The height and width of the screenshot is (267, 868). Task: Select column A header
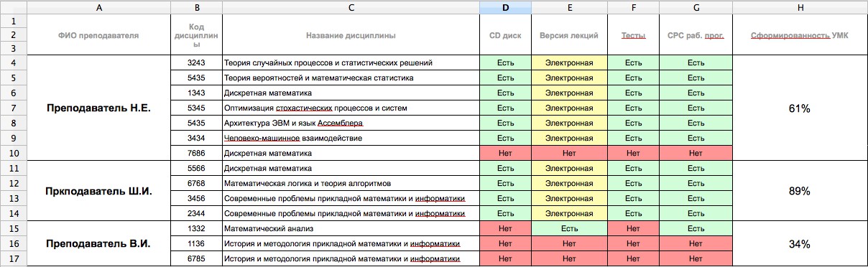click(98, 7)
